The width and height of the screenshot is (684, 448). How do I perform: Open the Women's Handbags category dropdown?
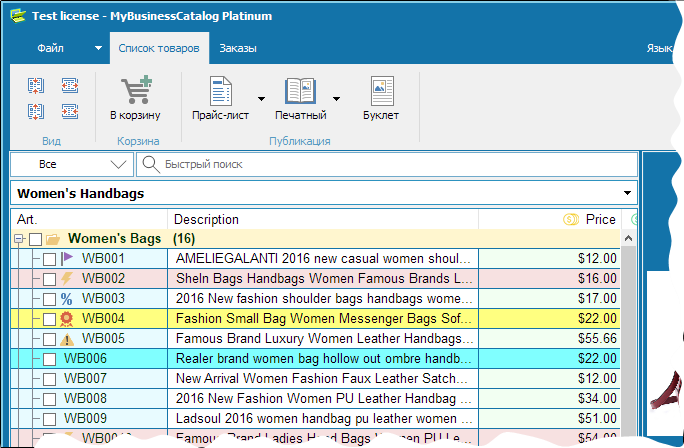point(627,193)
